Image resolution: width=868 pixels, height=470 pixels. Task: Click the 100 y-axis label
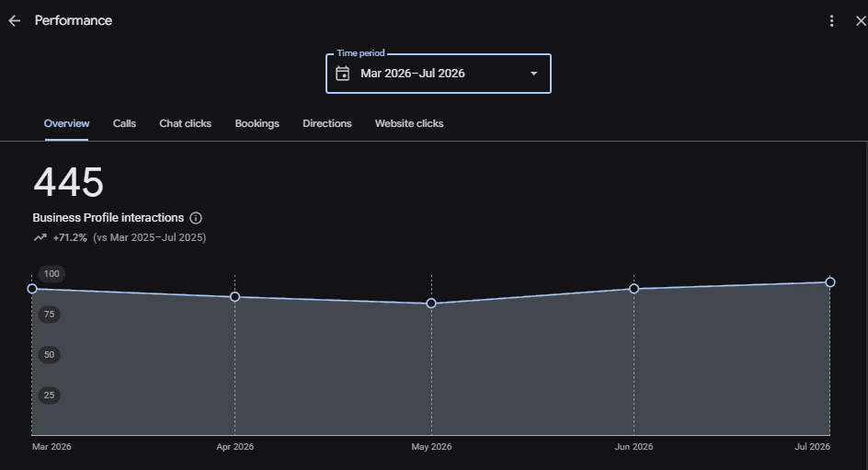pyautogui.click(x=51, y=274)
